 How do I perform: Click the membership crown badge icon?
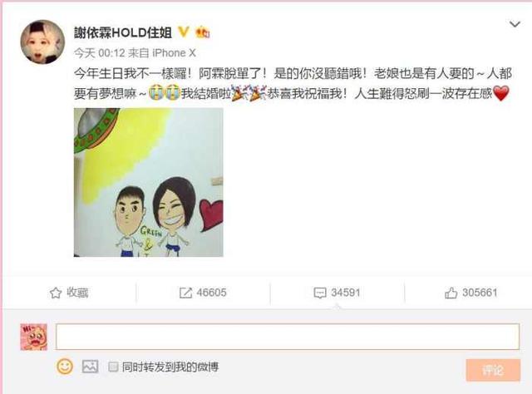point(203,32)
